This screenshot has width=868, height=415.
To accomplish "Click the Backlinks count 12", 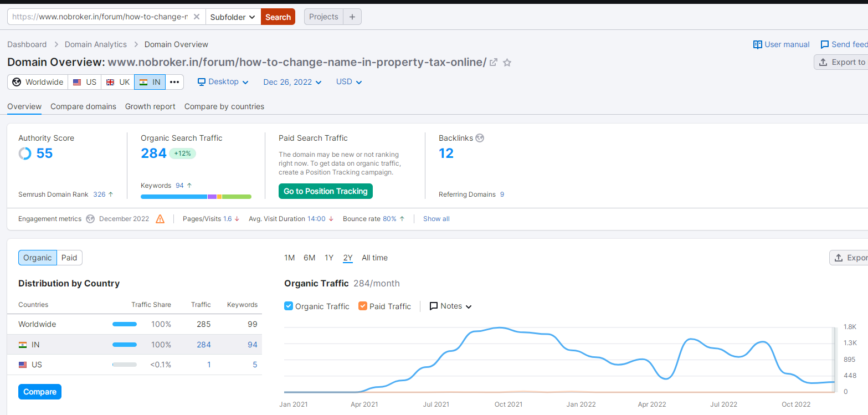I will point(446,153).
